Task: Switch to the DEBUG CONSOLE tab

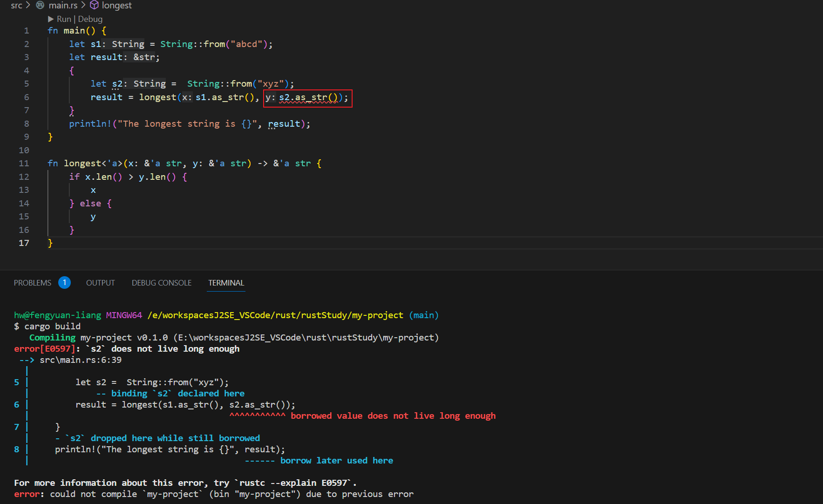Action: point(162,283)
